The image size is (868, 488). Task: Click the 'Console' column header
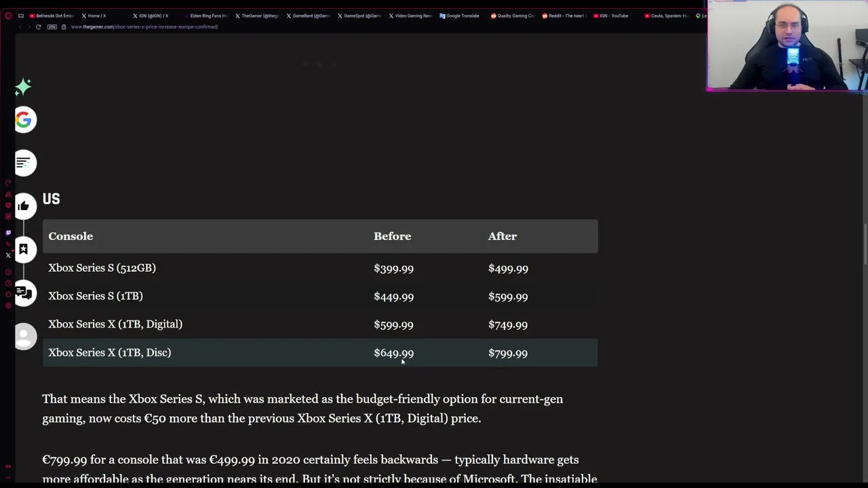(x=71, y=236)
